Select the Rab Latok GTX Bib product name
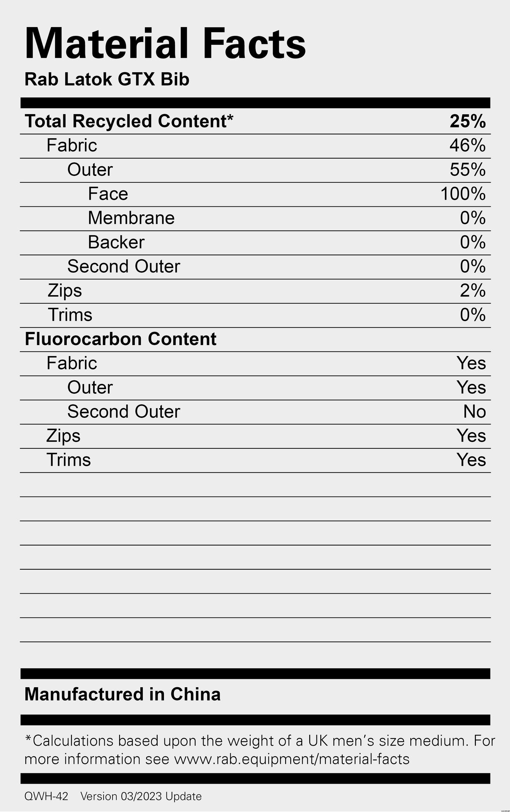 click(x=107, y=80)
